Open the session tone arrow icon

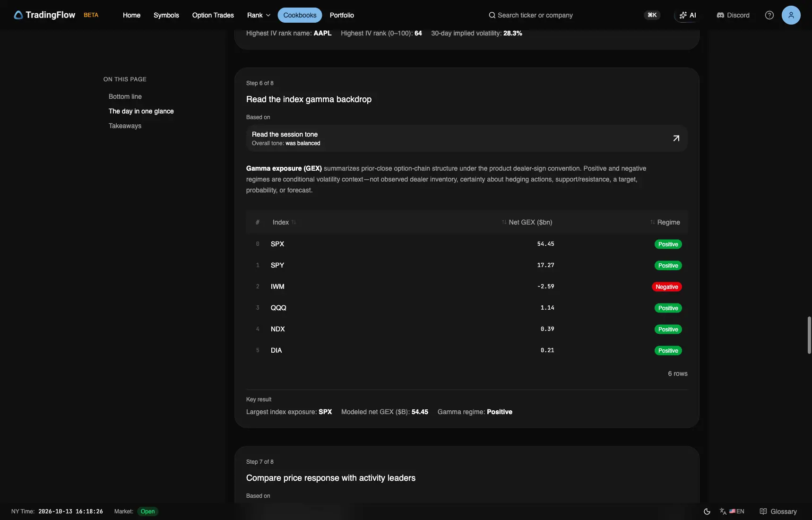pyautogui.click(x=676, y=138)
